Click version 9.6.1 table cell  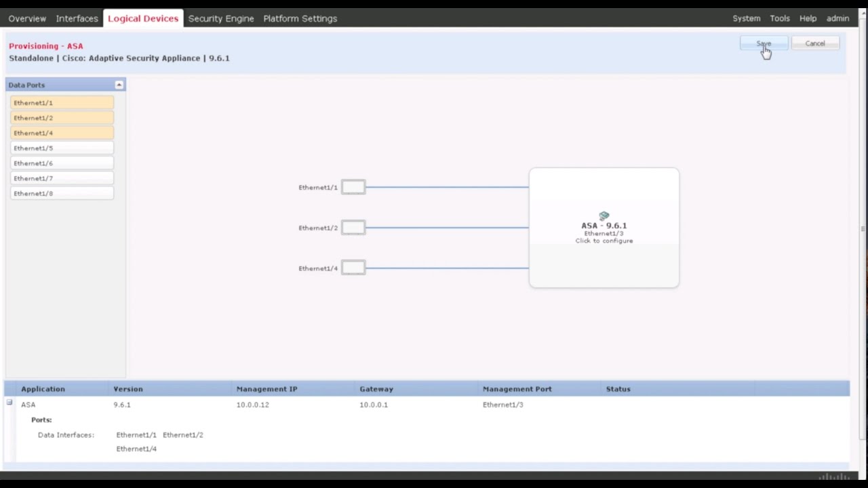click(122, 405)
